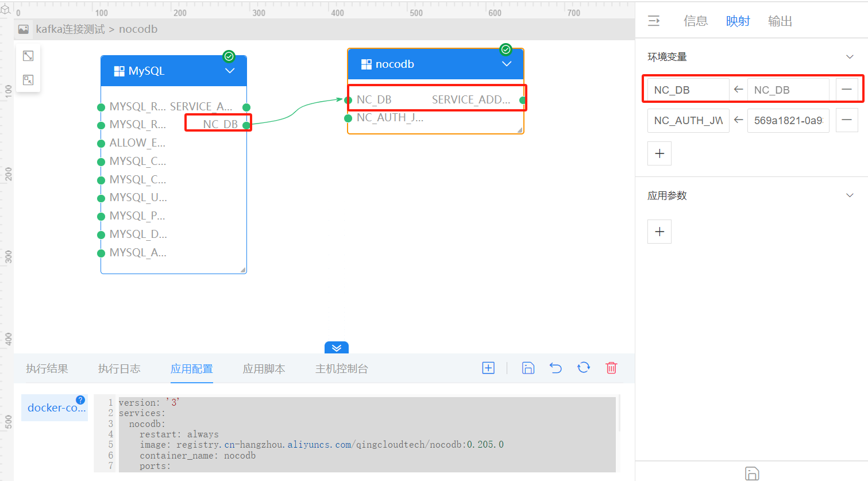Click the nocodb breadcrumb item
This screenshot has width=868, height=481.
(x=138, y=29)
